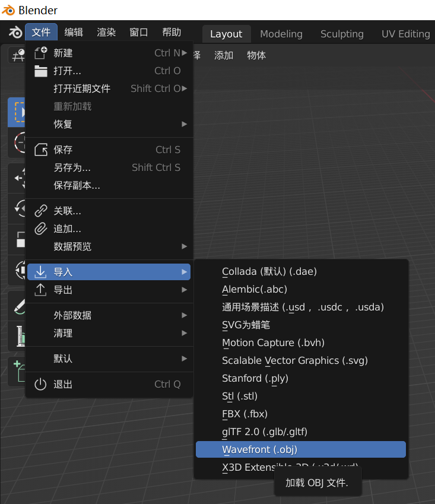The height and width of the screenshot is (504, 435).
Task: Click the new file icon beside 新建
Action: pyautogui.click(x=41, y=53)
